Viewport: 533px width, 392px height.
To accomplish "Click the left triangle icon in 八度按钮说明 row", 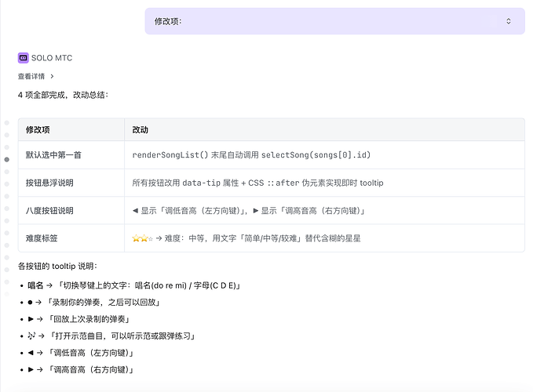I will (x=135, y=211).
